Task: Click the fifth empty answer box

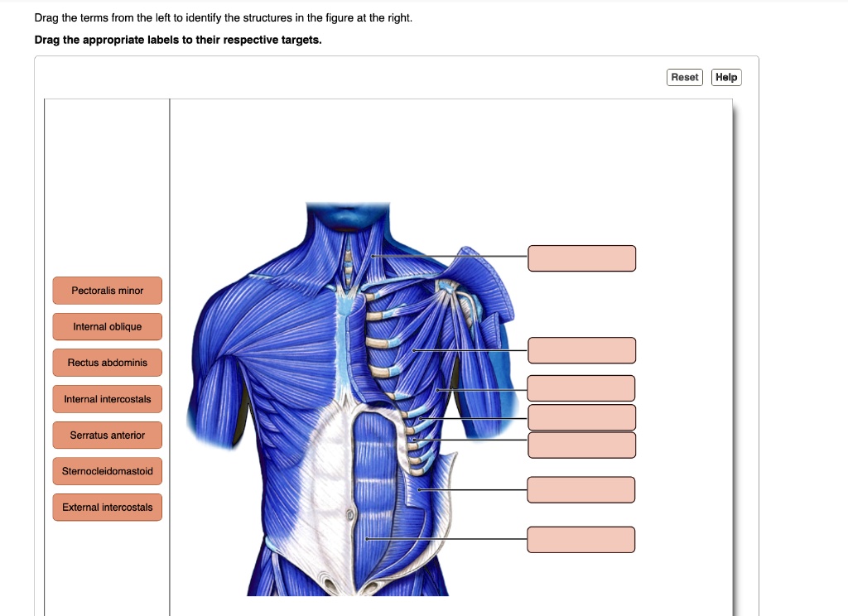Action: click(581, 445)
